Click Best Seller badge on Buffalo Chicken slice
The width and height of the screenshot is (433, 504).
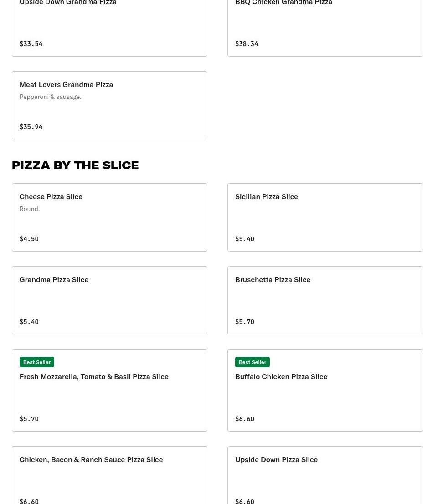click(x=253, y=362)
